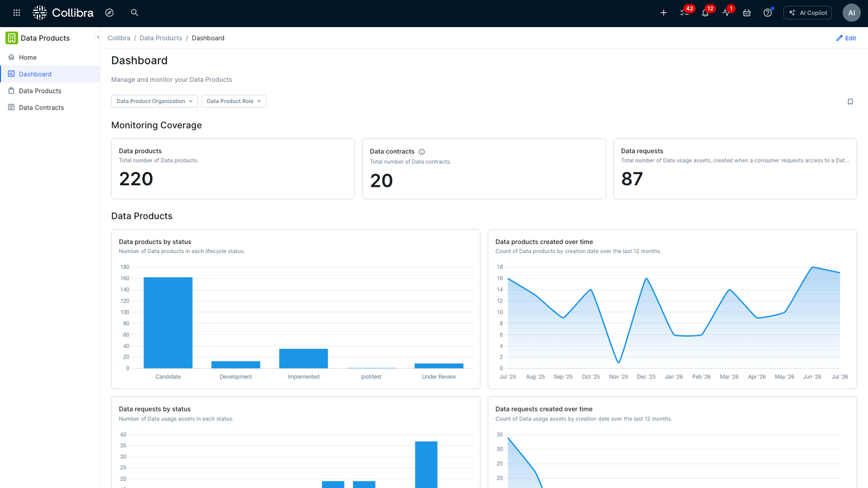
Task: Open the apps grid launcher
Action: pos(17,13)
